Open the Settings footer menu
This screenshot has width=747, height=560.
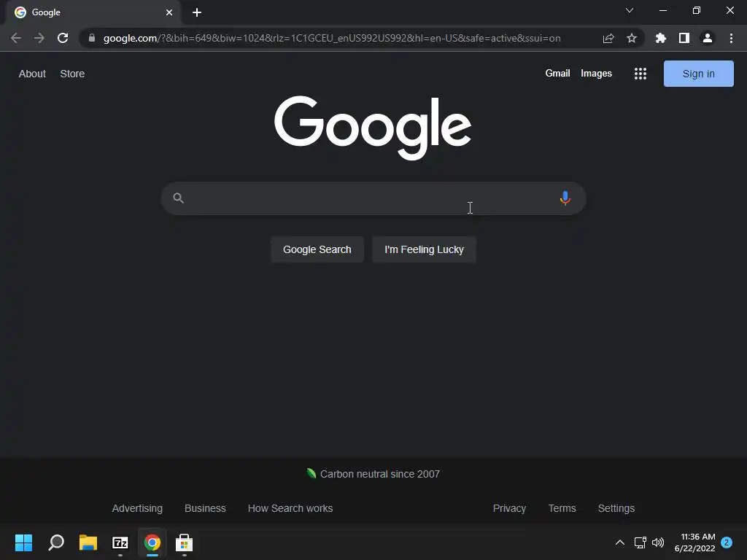[x=616, y=508]
